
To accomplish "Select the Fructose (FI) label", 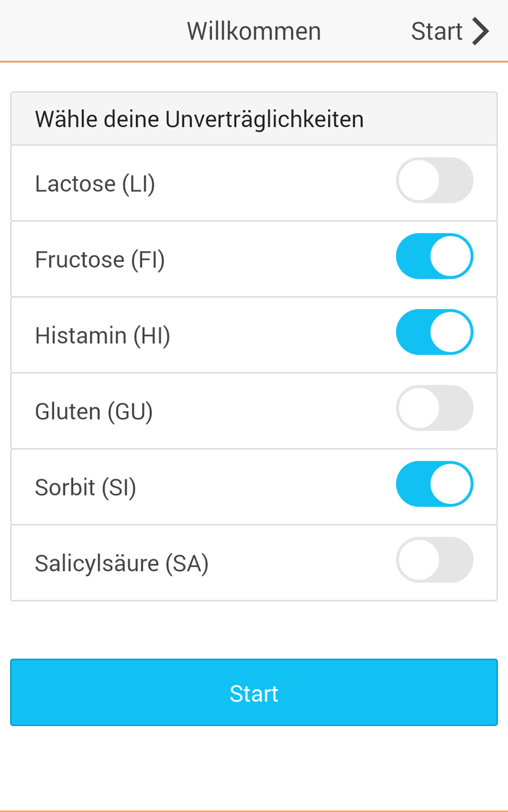I will click(100, 260).
